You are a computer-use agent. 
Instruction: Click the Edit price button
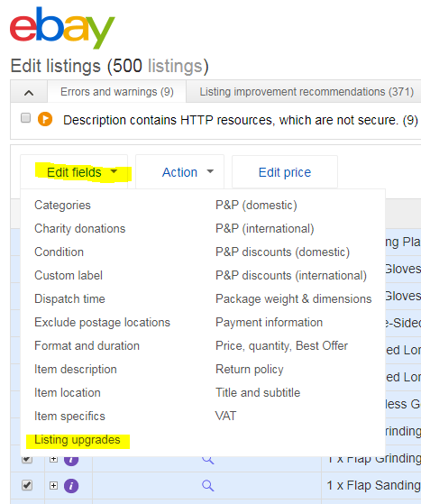pos(285,172)
